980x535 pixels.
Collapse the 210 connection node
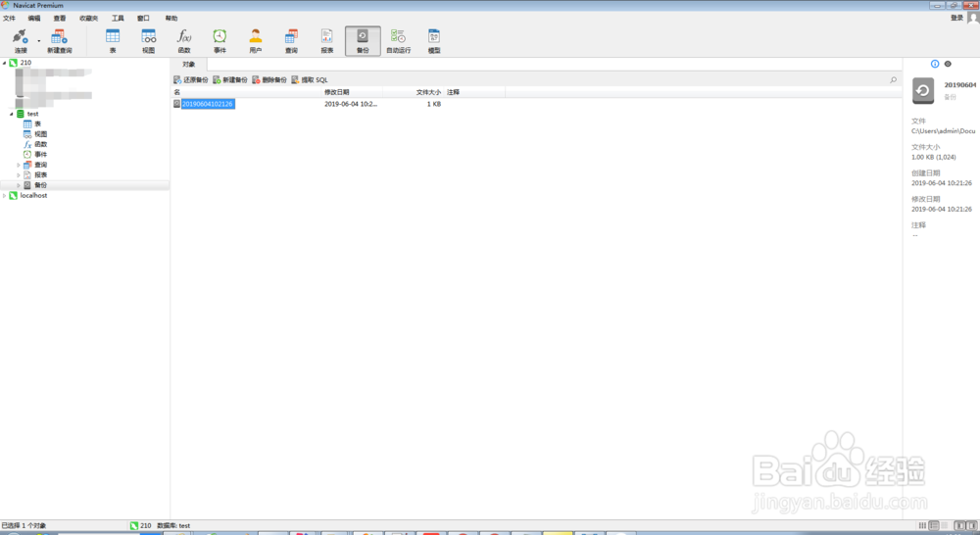click(4, 63)
